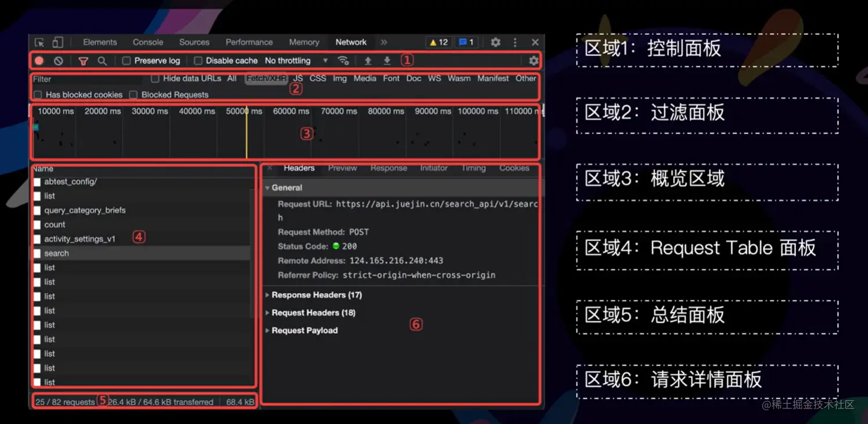The width and height of the screenshot is (868, 424).
Task: Select the activity_settings_v1 request
Action: (x=142, y=239)
